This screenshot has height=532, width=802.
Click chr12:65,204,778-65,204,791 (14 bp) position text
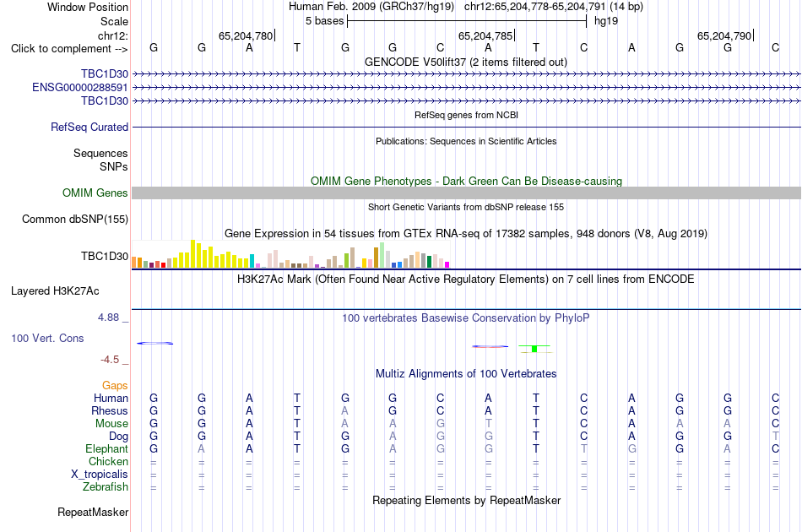coord(554,7)
